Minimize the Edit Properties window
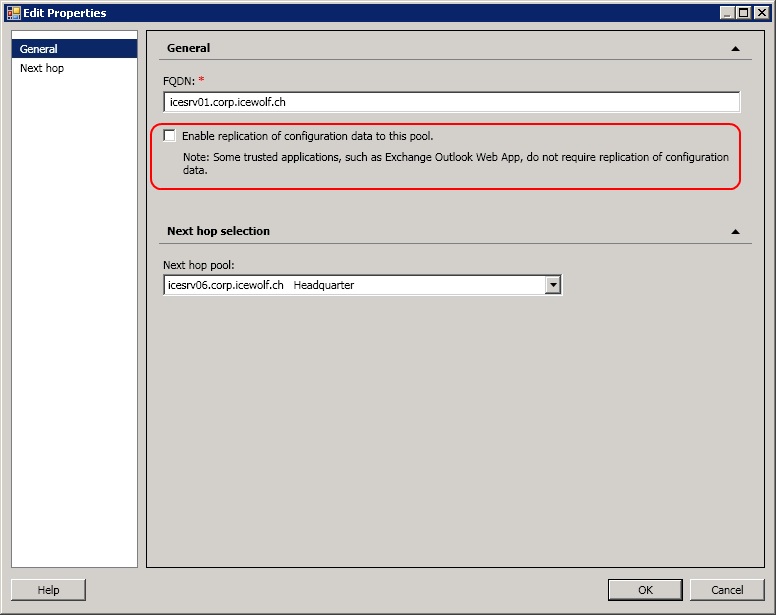Image resolution: width=776 pixels, height=615 pixels. (727, 13)
